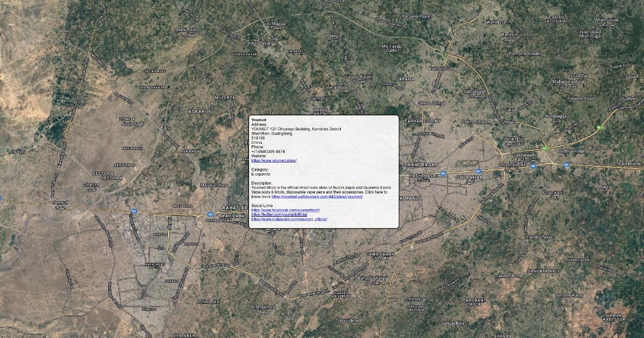Open the Facebook youmeittech link
Image resolution: width=644 pixels, height=338 pixels.
coord(286,210)
